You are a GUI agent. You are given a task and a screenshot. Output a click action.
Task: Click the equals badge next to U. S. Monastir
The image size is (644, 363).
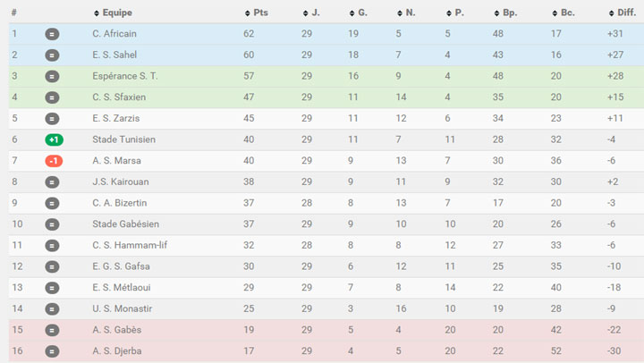52,308
